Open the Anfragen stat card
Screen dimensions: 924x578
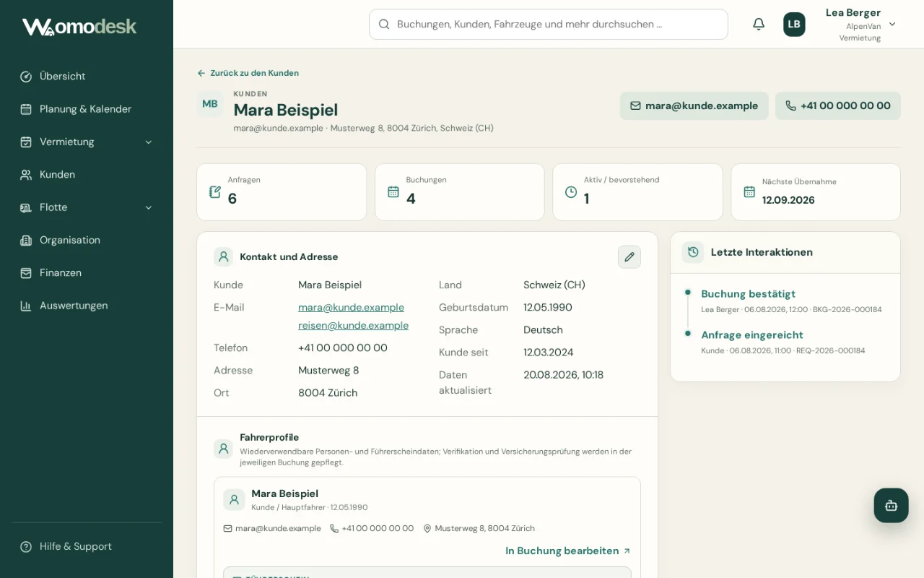[282, 192]
